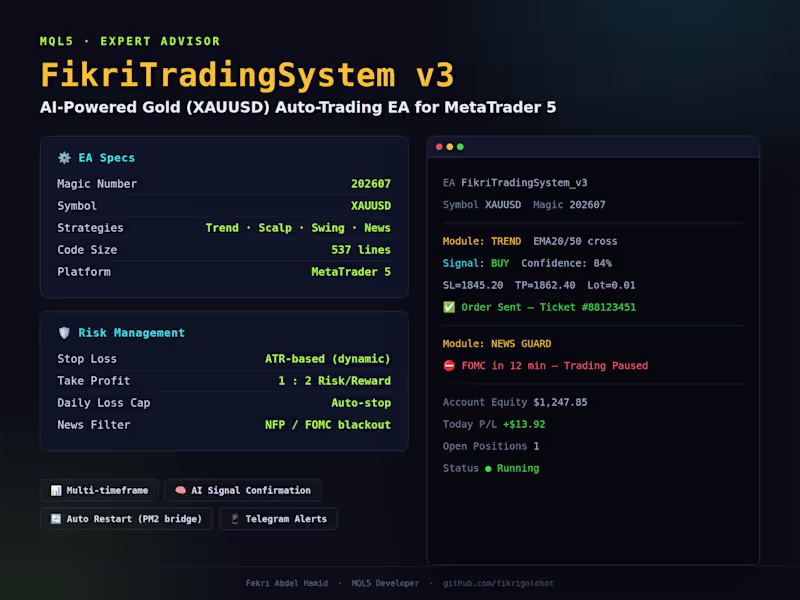This screenshot has width=800, height=600.
Task: Click the FikriTradingSystem v3 title
Action: pos(247,75)
